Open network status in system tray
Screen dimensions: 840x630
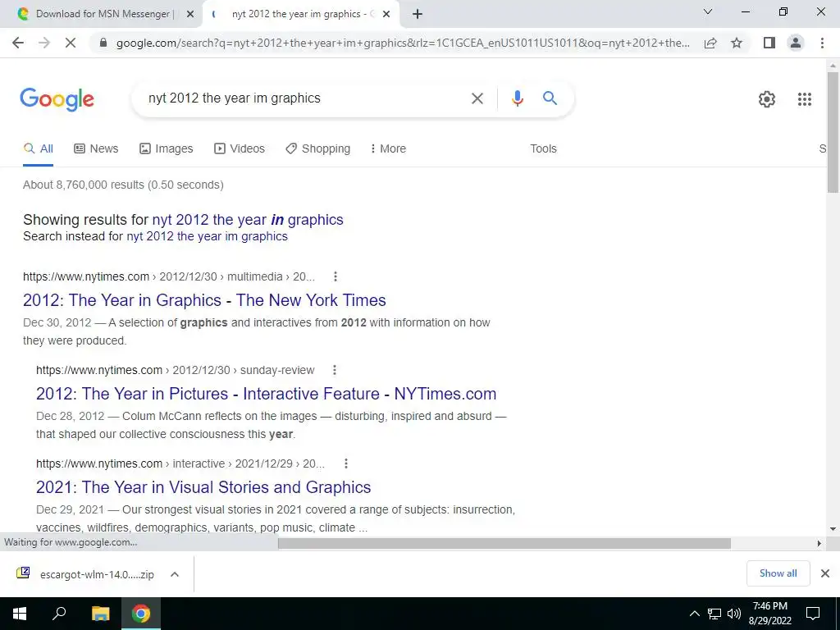[x=714, y=614]
